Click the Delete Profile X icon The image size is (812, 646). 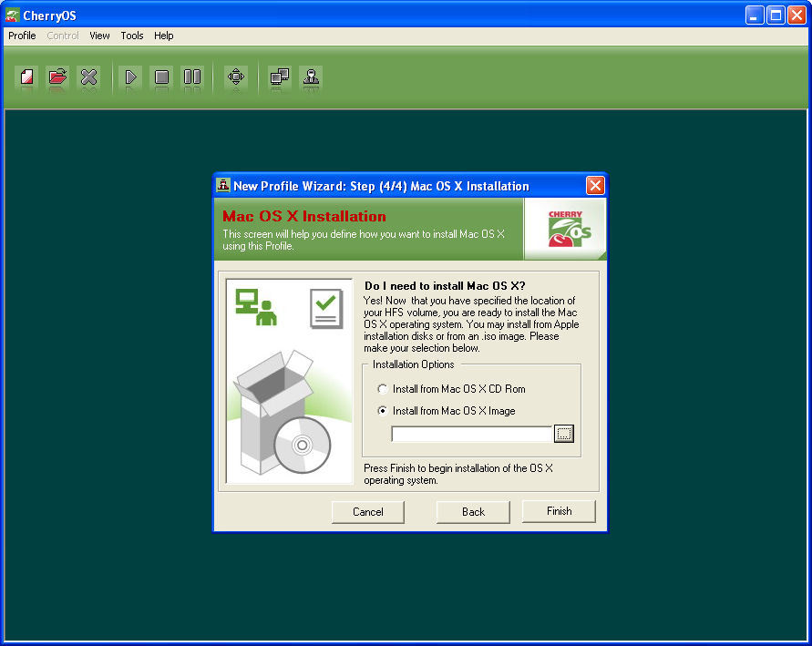(x=88, y=77)
